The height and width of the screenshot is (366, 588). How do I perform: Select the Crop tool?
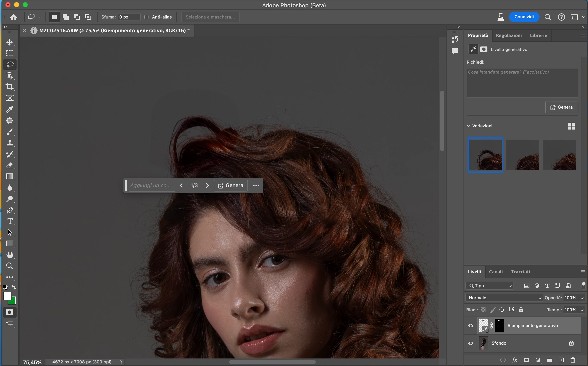[x=10, y=87]
